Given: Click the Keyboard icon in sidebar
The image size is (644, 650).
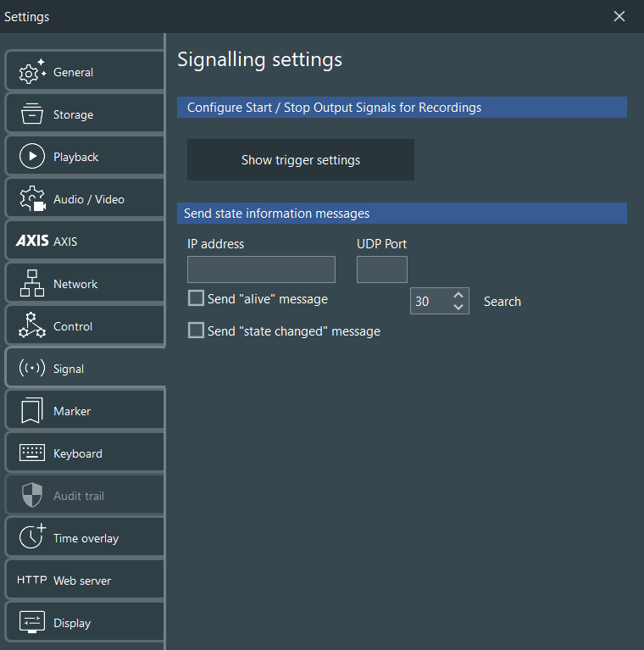Looking at the screenshot, I should pos(32,453).
